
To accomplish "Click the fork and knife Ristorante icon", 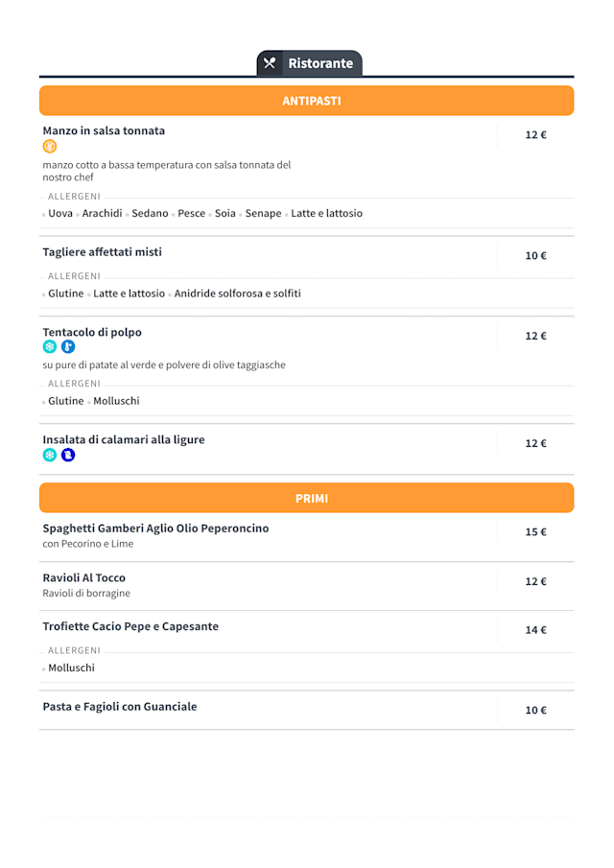I will (270, 63).
